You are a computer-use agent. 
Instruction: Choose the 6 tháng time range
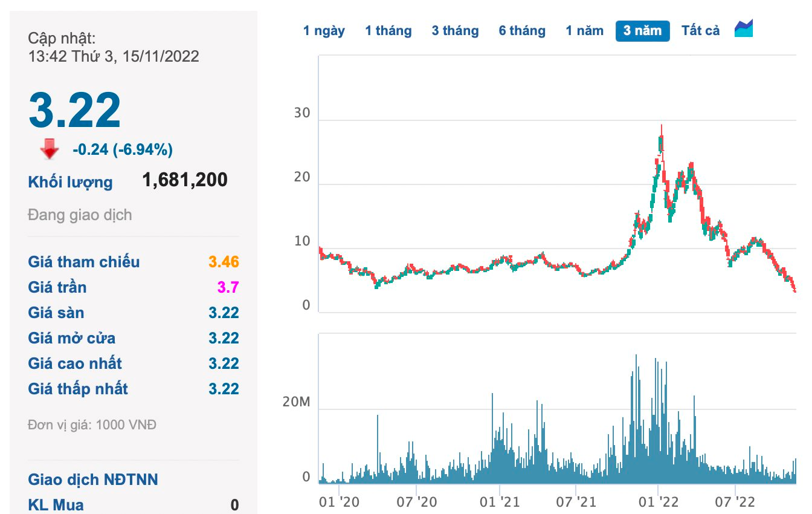[x=522, y=30]
